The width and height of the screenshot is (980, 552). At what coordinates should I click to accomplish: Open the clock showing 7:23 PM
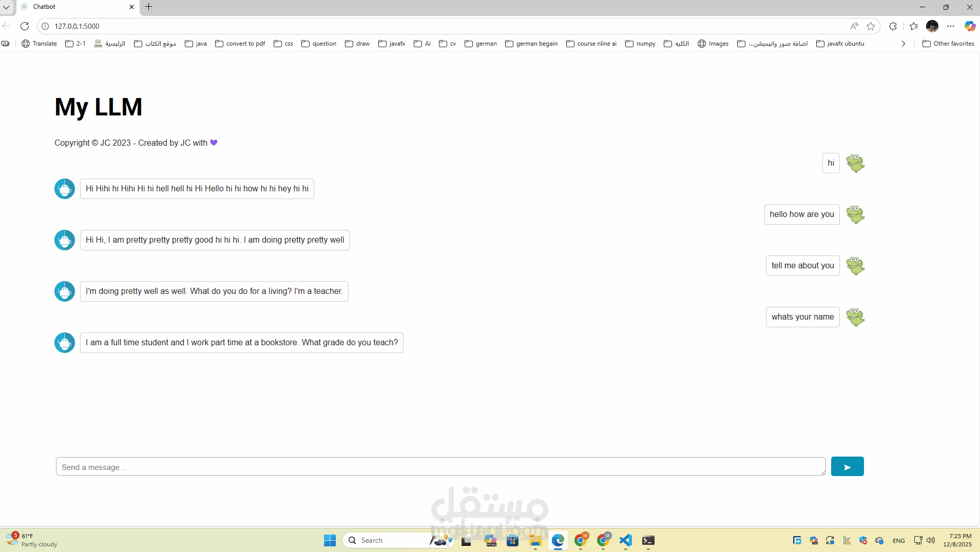point(957,540)
